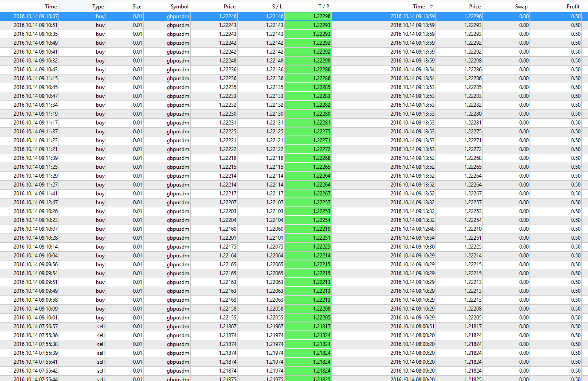Click open time 2016.10.14 09:11:21
The image size is (588, 381).
(x=35, y=149)
